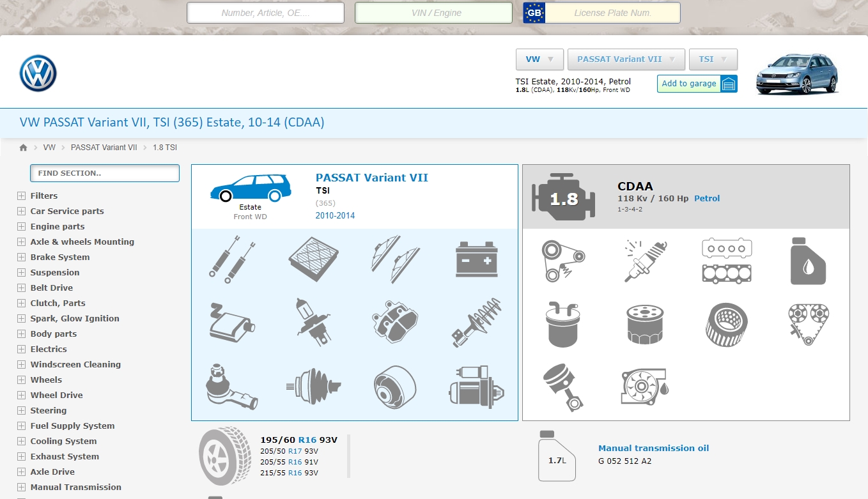
Task: Open the CV joint boot icon
Action: pyautogui.click(x=313, y=386)
